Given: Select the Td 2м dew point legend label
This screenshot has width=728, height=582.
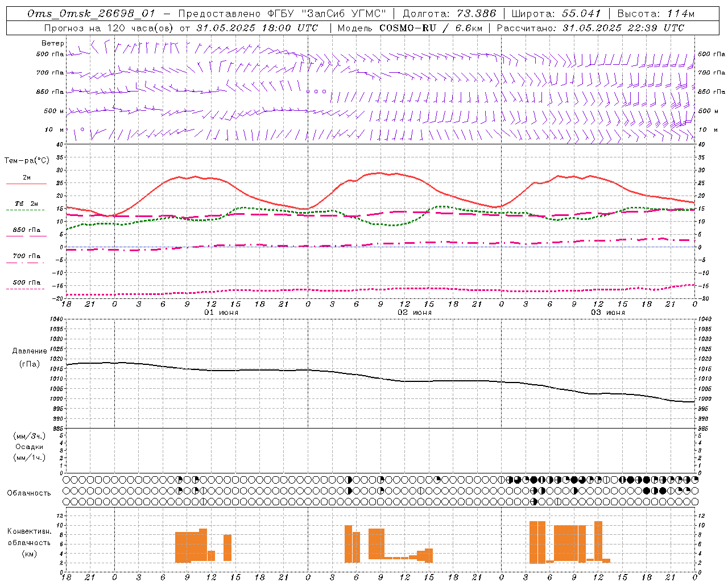Looking at the screenshot, I should [27, 203].
